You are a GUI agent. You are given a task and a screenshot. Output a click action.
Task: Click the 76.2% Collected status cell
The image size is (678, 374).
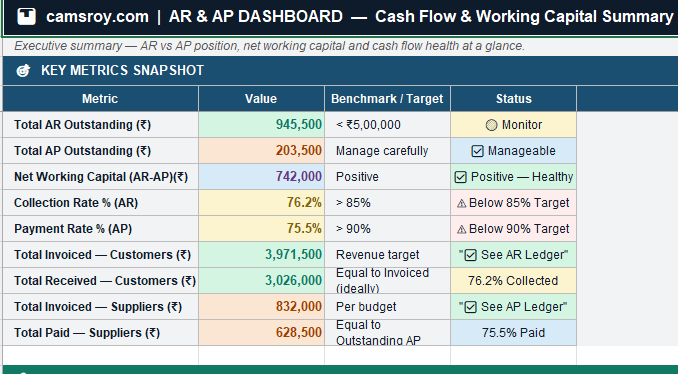[x=514, y=281]
